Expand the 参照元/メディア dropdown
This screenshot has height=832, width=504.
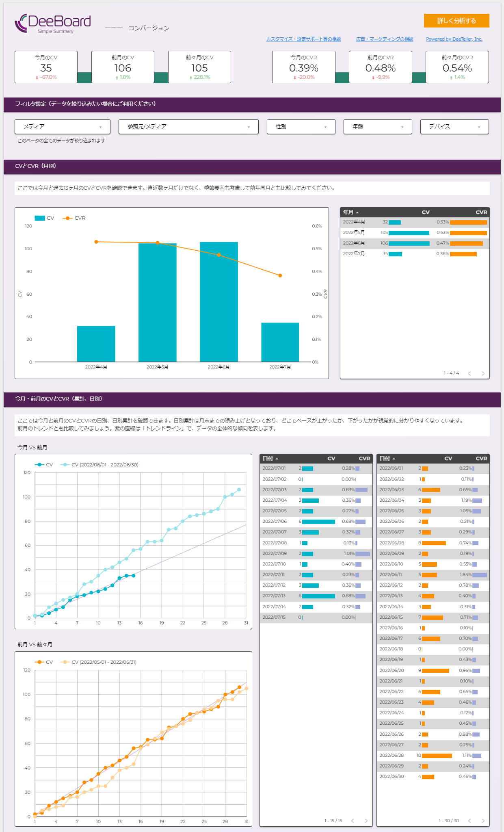188,127
